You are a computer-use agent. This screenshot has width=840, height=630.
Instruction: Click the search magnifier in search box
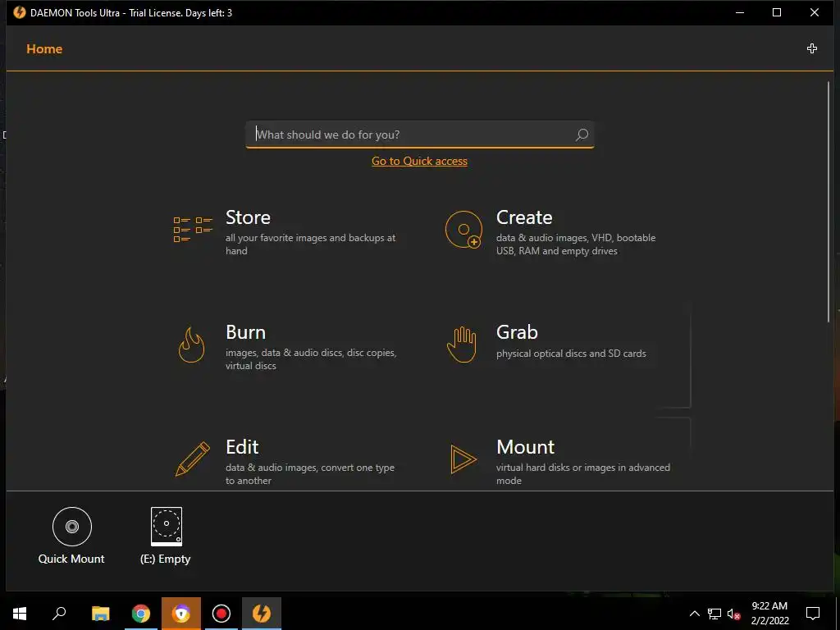tap(582, 135)
